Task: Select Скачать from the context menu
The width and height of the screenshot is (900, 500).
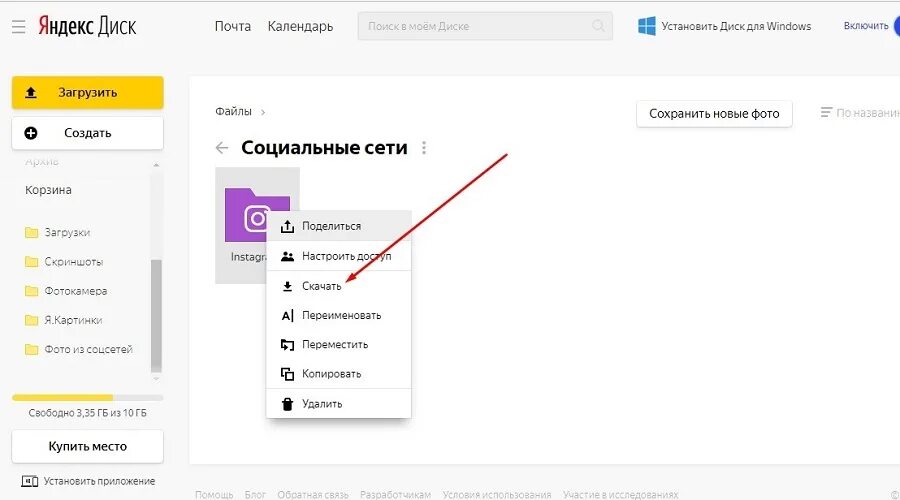Action: [339, 286]
